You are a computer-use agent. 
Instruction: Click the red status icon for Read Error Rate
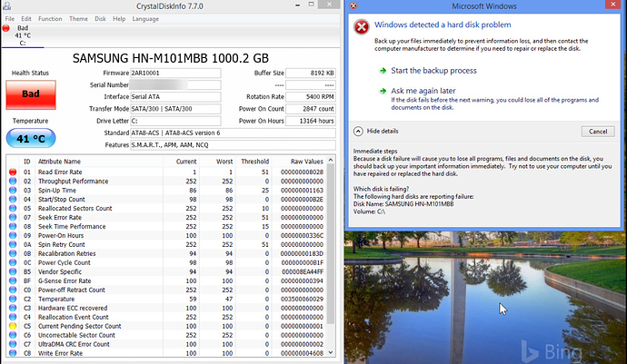(x=13, y=172)
